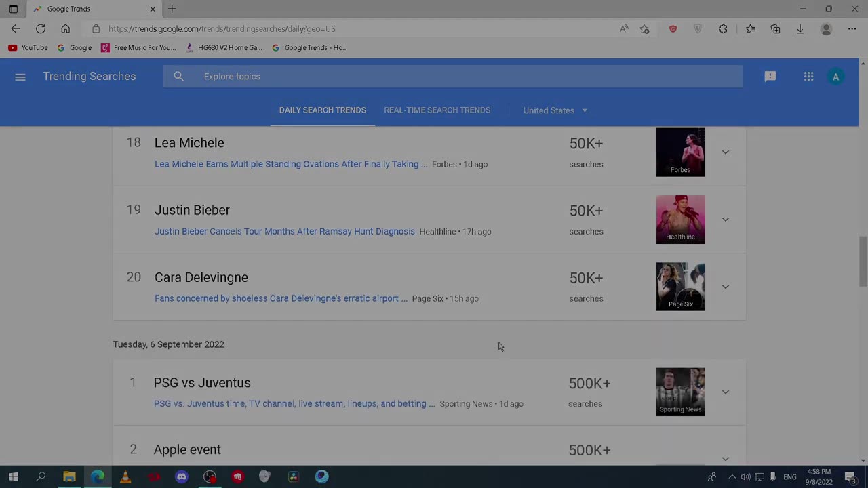Open the send feedback icon in Trends header
Viewport: 868px width, 488px height.
(770, 77)
